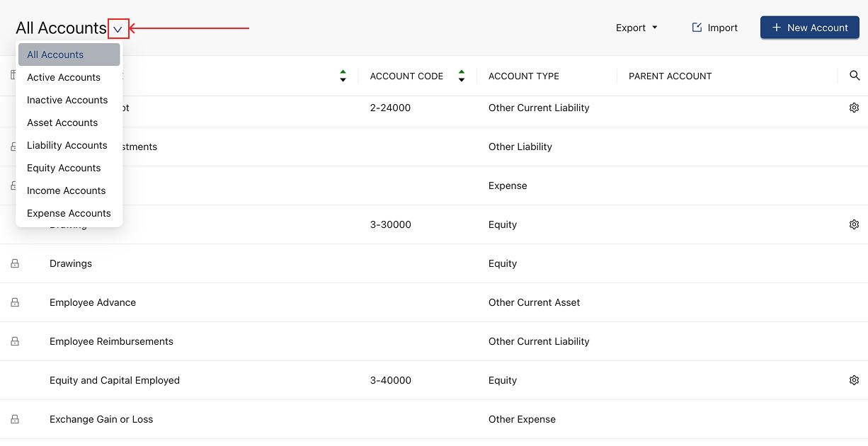Image resolution: width=868 pixels, height=446 pixels.
Task: Toggle sorting on the account name column
Action: coord(343,75)
